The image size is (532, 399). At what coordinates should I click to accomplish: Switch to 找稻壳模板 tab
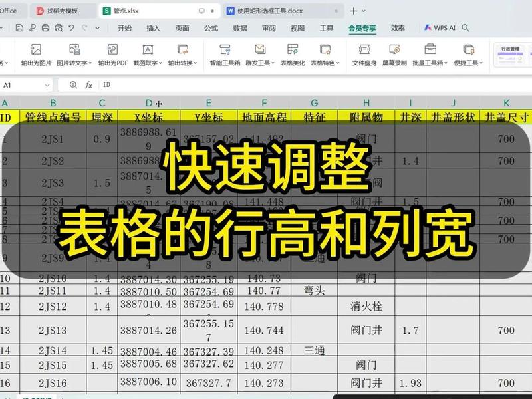(x=62, y=11)
